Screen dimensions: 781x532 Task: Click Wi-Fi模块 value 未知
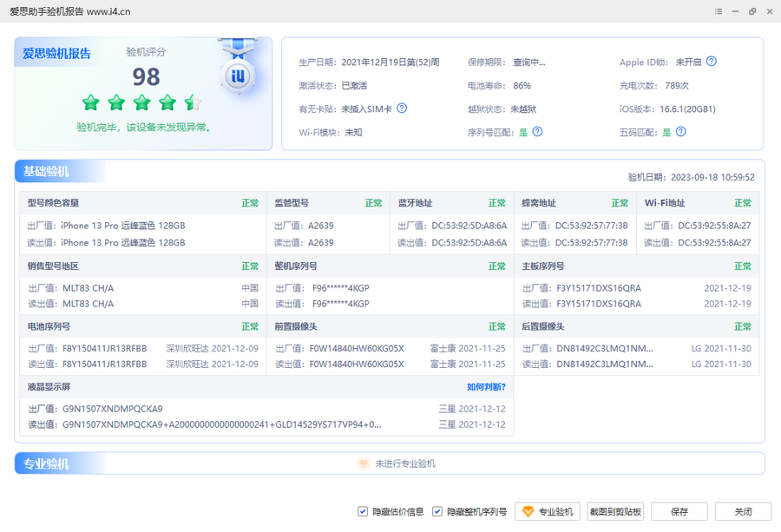click(x=354, y=133)
